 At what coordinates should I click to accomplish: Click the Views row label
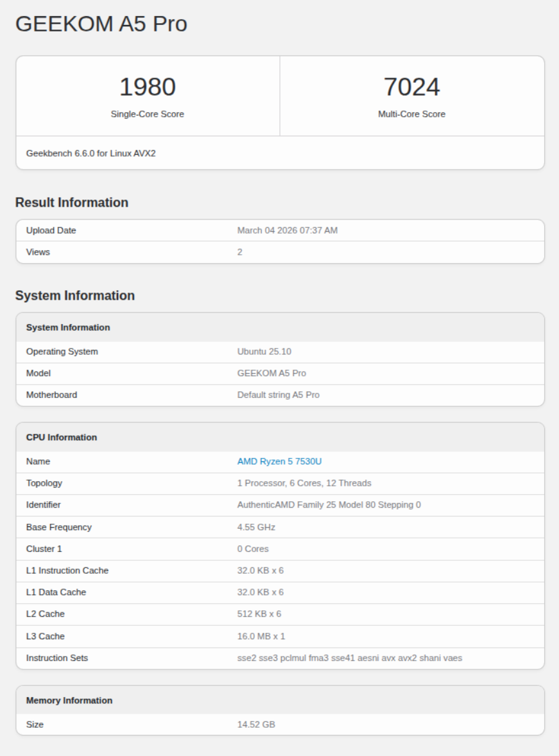38,252
